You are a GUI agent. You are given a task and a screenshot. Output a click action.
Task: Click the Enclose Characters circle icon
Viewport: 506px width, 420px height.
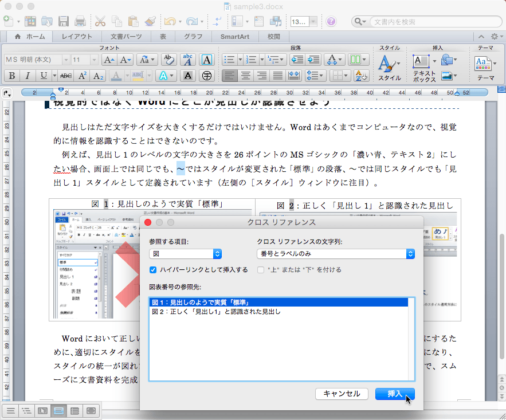click(206, 76)
